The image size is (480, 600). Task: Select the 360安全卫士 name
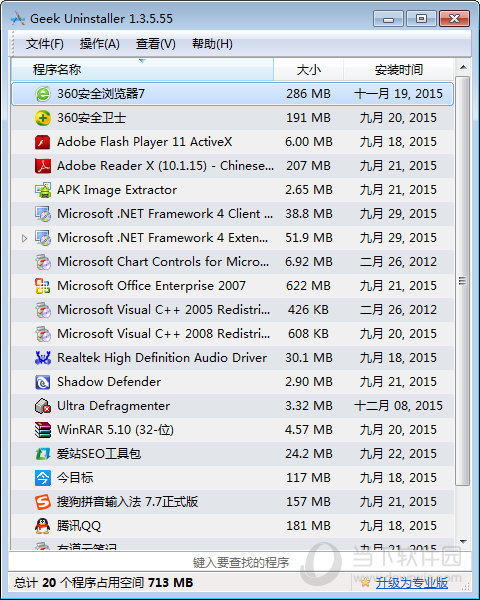(x=91, y=118)
